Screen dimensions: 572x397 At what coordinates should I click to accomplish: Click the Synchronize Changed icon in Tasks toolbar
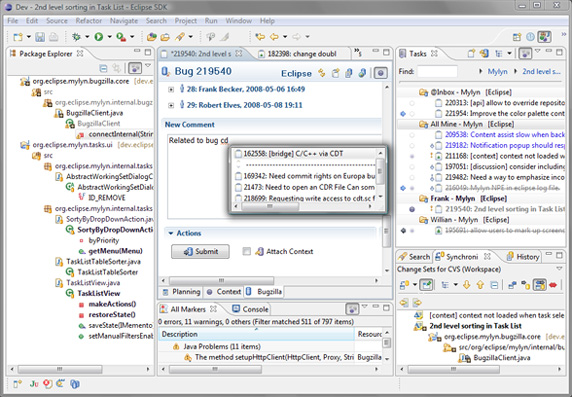click(x=484, y=54)
